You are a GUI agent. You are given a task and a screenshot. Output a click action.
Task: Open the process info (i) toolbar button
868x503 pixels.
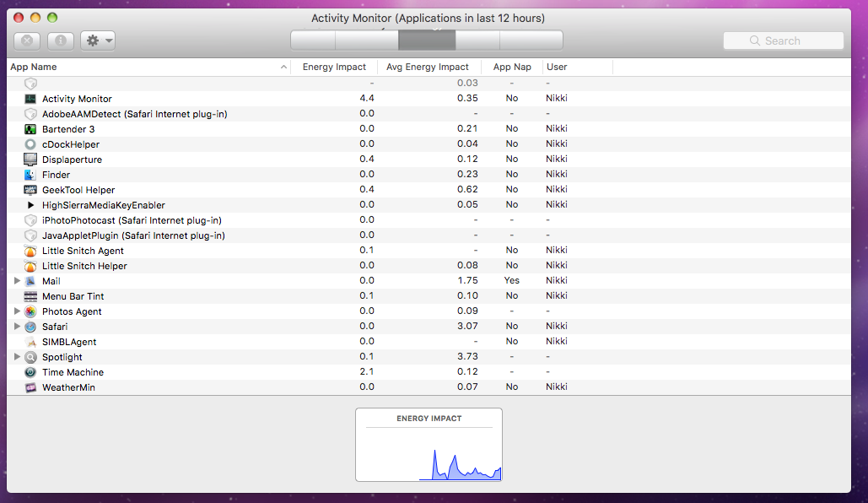pos(61,41)
